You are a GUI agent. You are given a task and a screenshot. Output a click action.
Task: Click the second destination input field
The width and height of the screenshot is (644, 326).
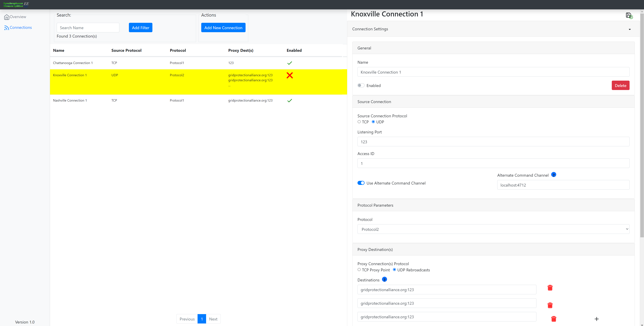(x=447, y=303)
